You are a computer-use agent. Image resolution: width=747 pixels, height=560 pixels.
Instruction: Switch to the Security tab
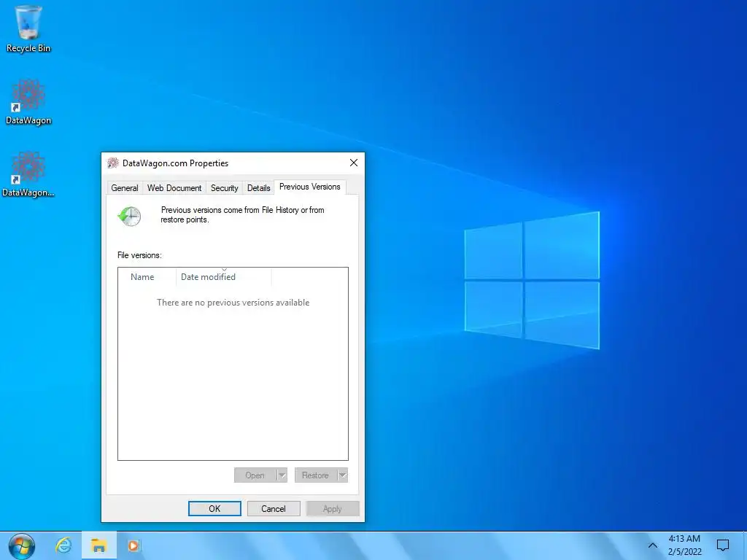click(225, 188)
